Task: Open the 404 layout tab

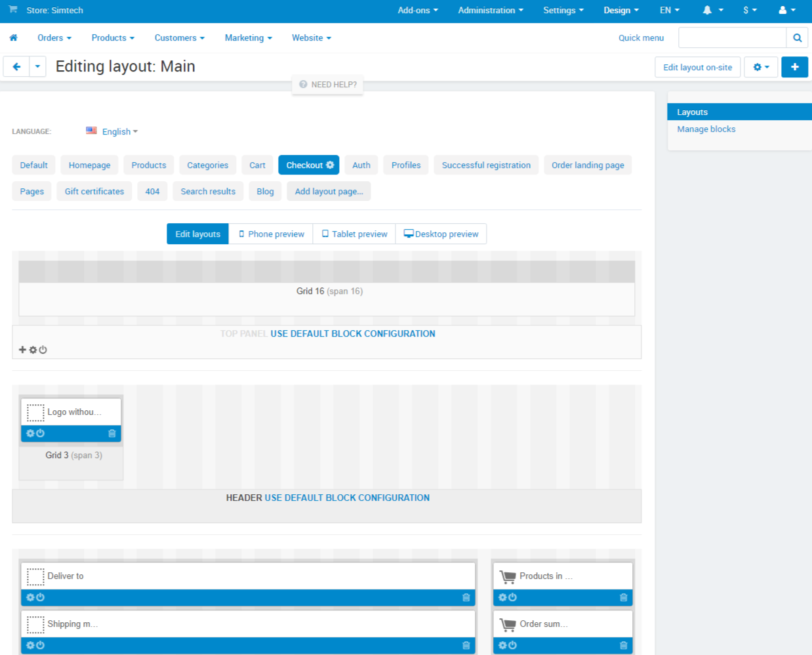Action: pyautogui.click(x=152, y=192)
